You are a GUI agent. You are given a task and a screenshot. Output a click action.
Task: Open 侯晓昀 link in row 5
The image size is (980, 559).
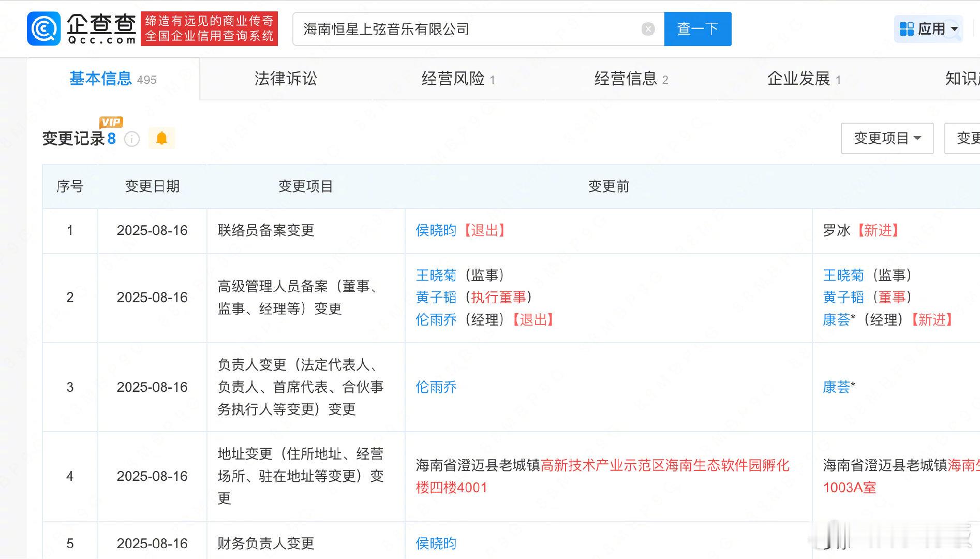tap(436, 543)
